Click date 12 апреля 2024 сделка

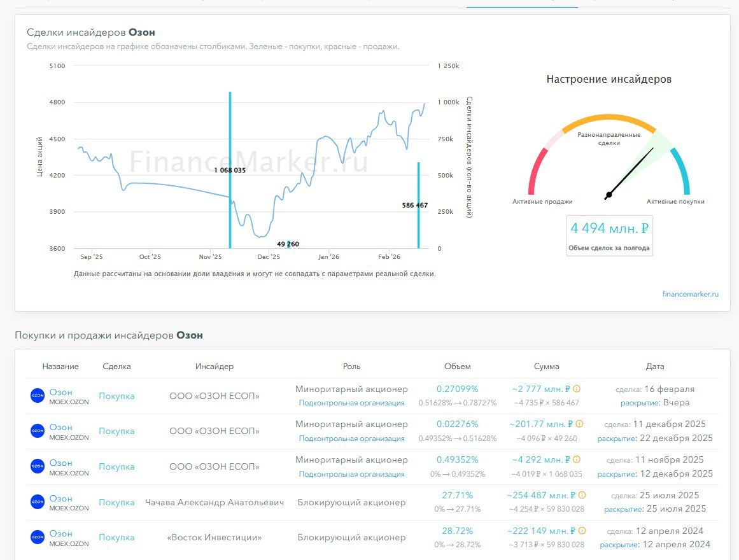[x=669, y=531]
